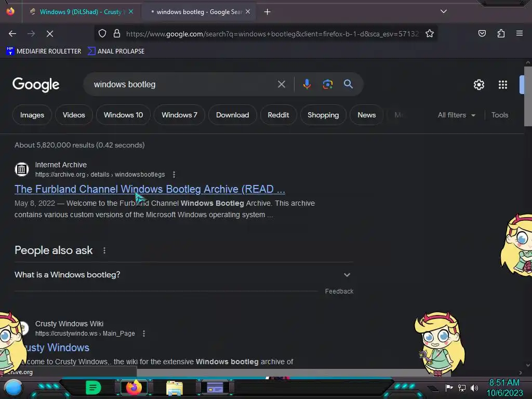Open the search Tools options
Image resolution: width=532 pixels, height=399 pixels.
pos(500,115)
